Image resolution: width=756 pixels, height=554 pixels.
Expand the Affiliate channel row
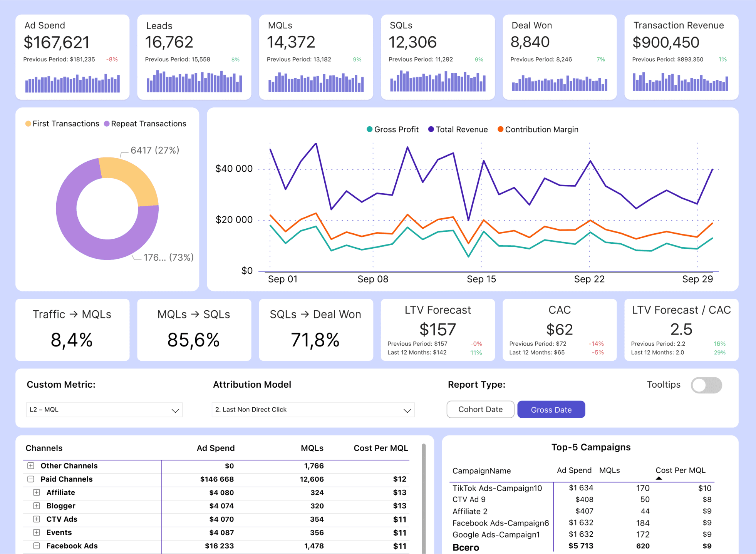click(x=37, y=492)
